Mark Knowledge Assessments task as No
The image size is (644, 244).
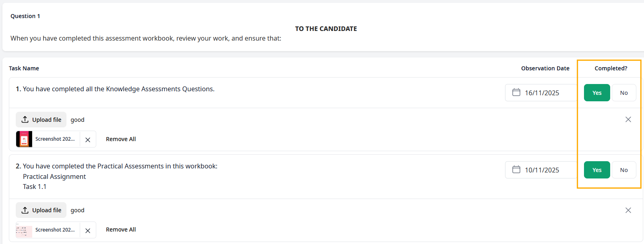[x=623, y=93]
